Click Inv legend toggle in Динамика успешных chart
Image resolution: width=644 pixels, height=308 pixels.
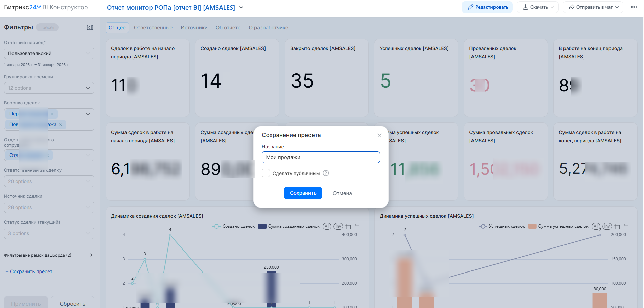tap(607, 227)
